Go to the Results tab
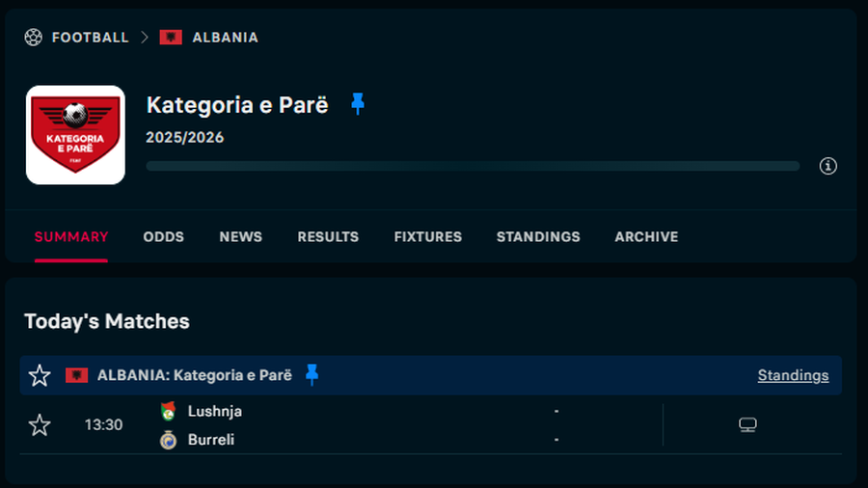This screenshot has width=868, height=488. tap(328, 236)
